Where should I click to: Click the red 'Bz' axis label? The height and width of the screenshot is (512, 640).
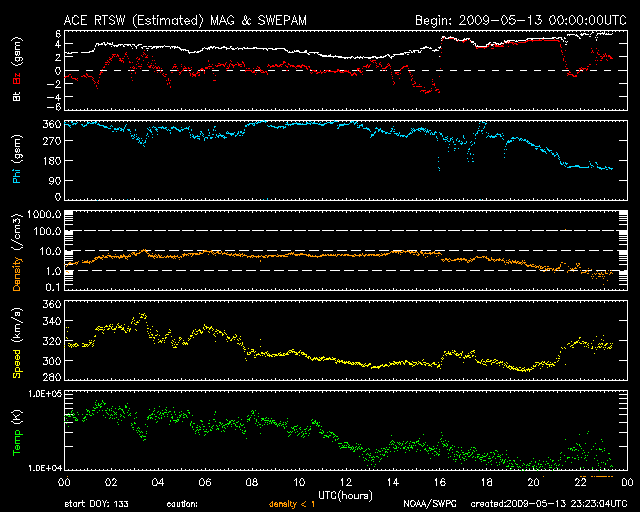coord(17,79)
